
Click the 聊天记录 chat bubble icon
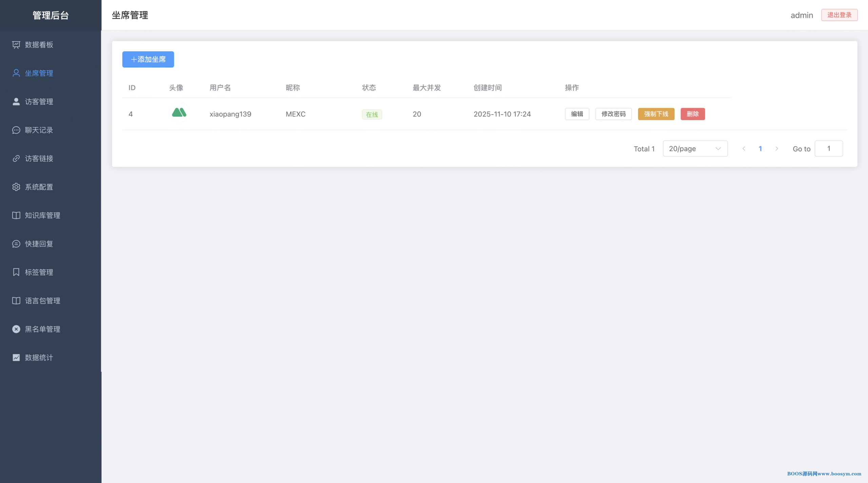[x=16, y=130]
